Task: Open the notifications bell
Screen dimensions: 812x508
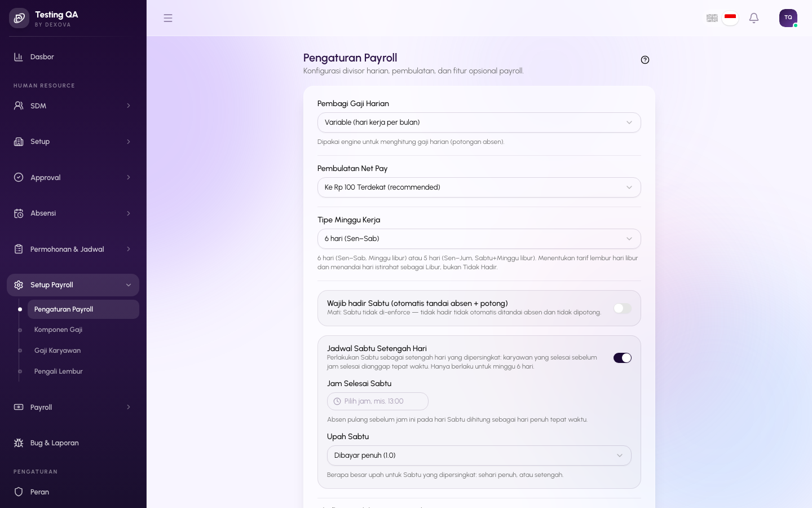Action: (754, 18)
